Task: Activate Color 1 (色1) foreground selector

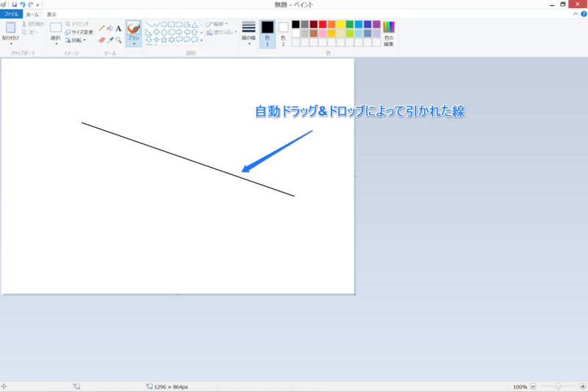Action: point(268,34)
